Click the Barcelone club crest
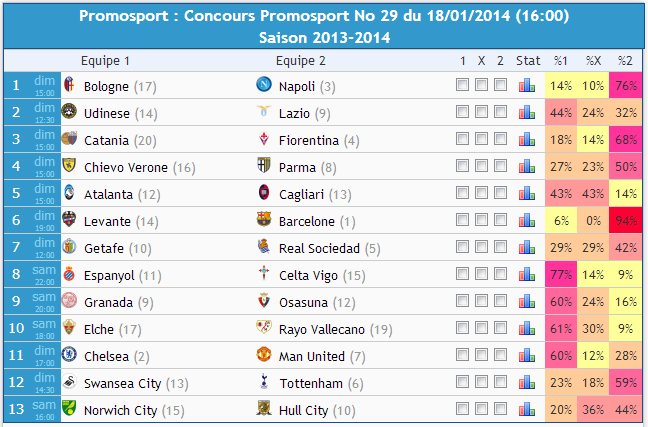648x427 pixels. 264,219
